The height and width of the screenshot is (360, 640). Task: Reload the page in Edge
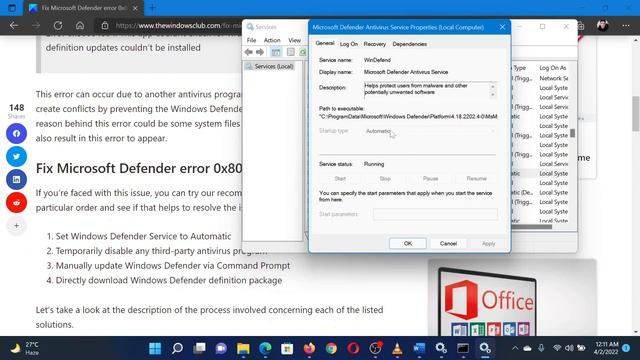click(x=58, y=25)
